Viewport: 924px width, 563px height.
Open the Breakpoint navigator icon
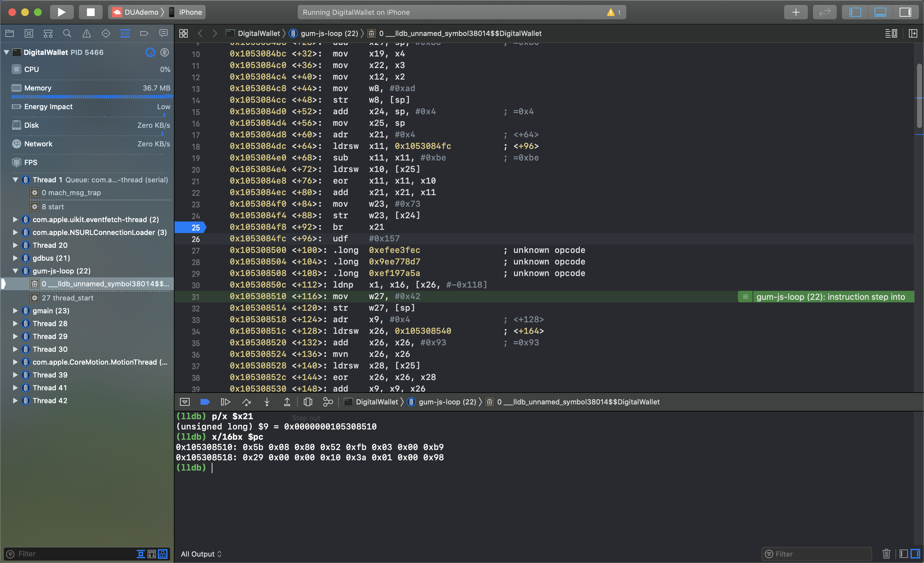click(144, 33)
